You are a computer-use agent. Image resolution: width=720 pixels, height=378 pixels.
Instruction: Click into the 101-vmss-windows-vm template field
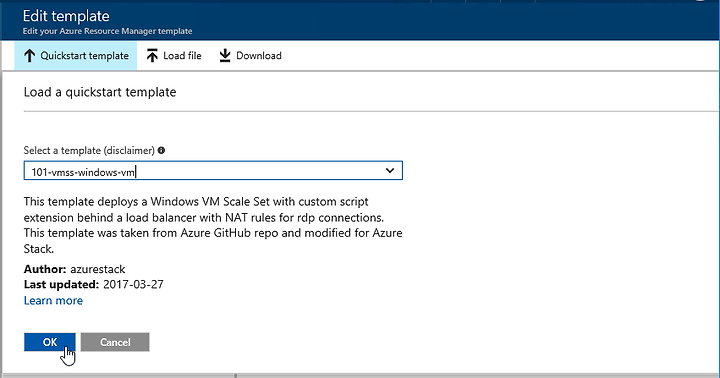click(213, 170)
